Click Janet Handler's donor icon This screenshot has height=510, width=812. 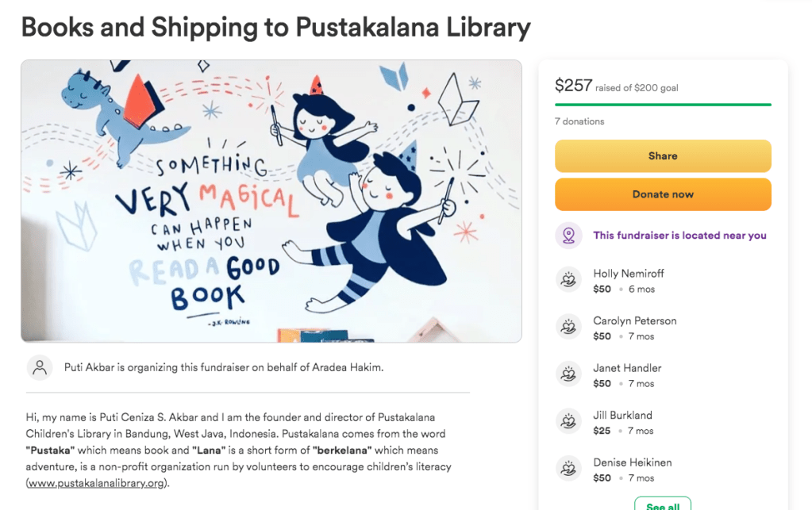coord(568,374)
